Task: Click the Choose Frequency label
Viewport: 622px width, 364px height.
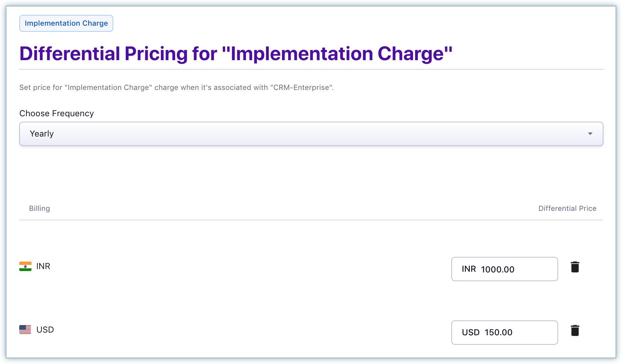Action: click(x=56, y=113)
